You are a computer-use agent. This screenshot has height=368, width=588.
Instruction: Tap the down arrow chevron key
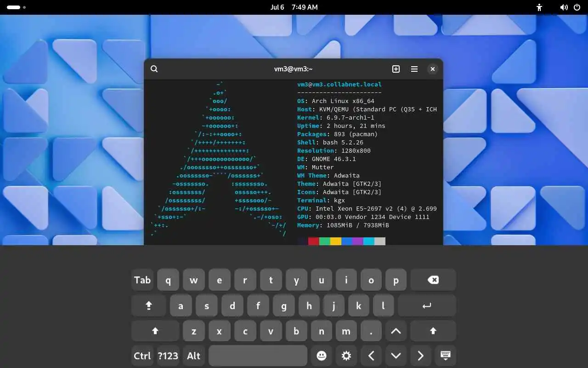coord(396,356)
